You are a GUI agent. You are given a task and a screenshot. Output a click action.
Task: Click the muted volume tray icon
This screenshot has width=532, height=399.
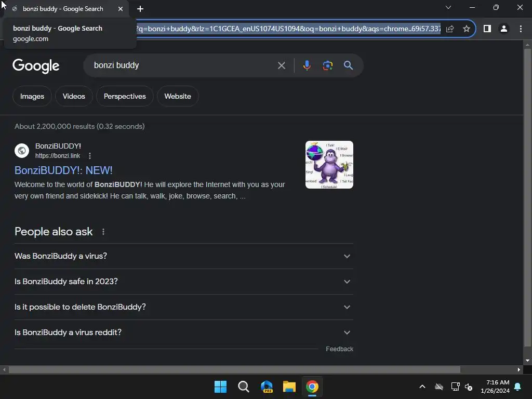click(469, 387)
